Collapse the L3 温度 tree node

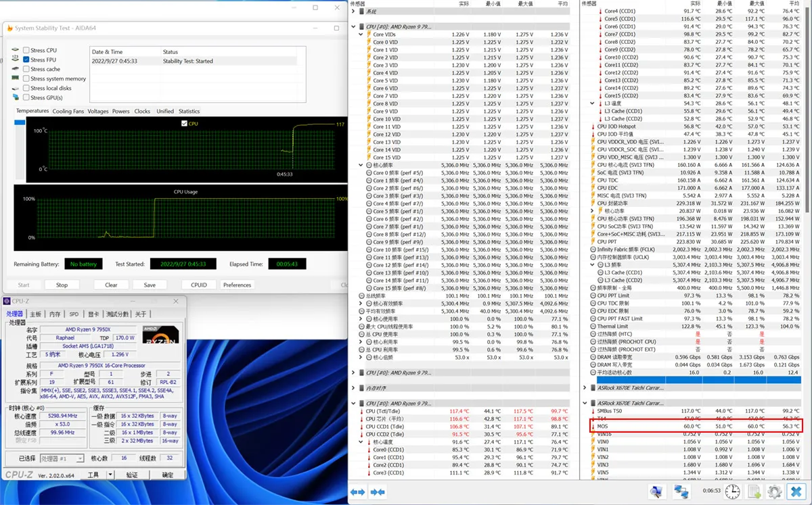pos(593,103)
